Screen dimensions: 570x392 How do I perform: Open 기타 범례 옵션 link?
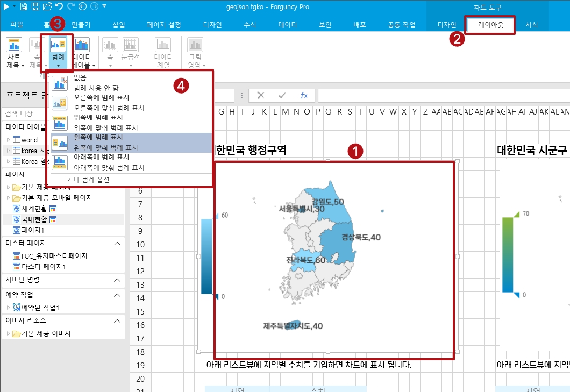(90, 180)
